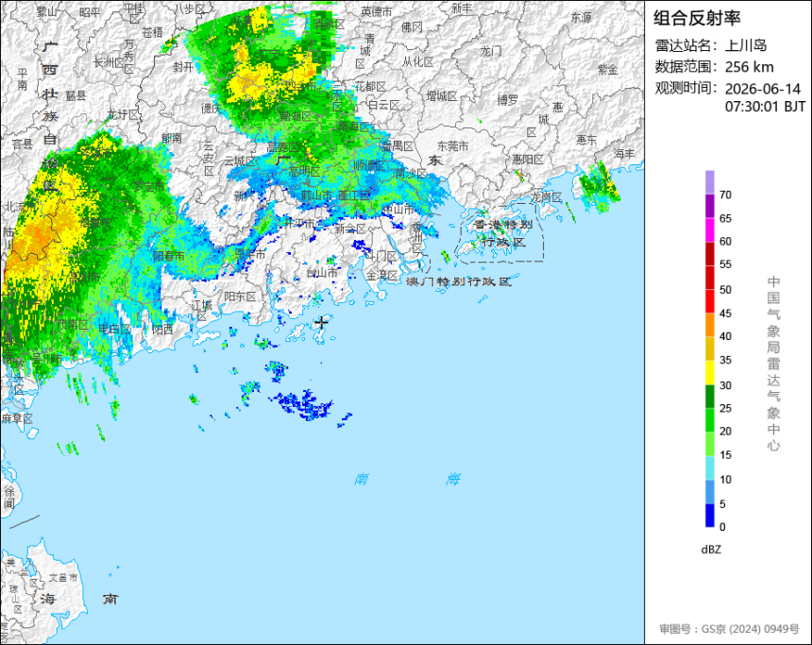Image resolution: width=812 pixels, height=645 pixels.
Task: Click the orange 40–45 dBZ legend swatch
Action: 709,325
